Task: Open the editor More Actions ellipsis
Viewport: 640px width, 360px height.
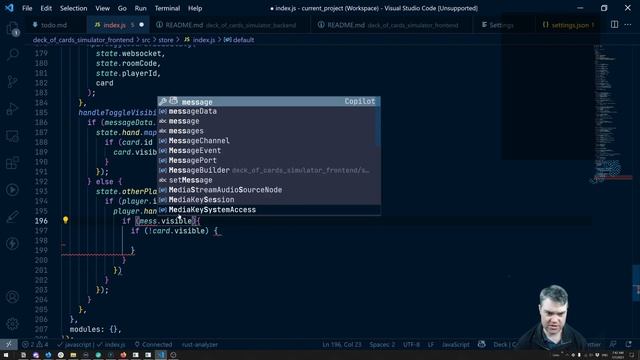Action: pos(628,24)
